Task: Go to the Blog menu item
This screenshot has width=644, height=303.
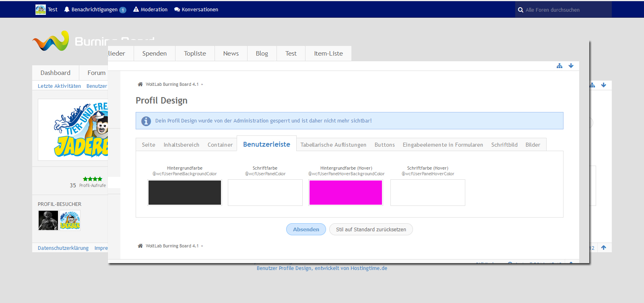Action: point(262,53)
